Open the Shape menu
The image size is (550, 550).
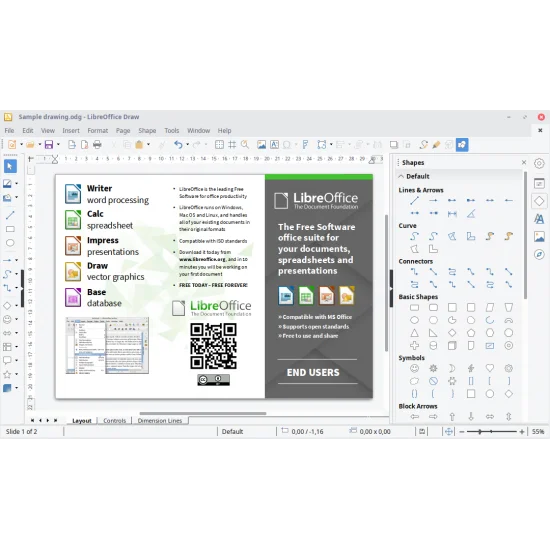pos(147,130)
